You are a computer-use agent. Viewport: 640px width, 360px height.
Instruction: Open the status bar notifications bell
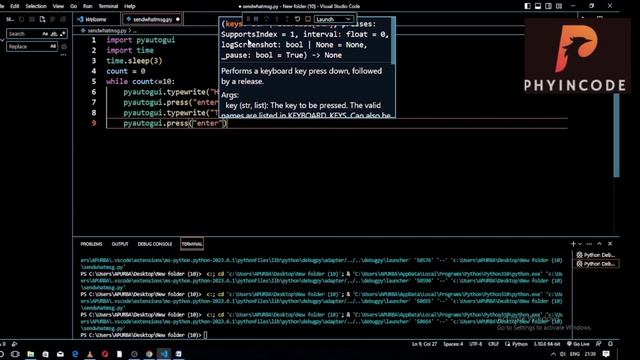(610, 344)
